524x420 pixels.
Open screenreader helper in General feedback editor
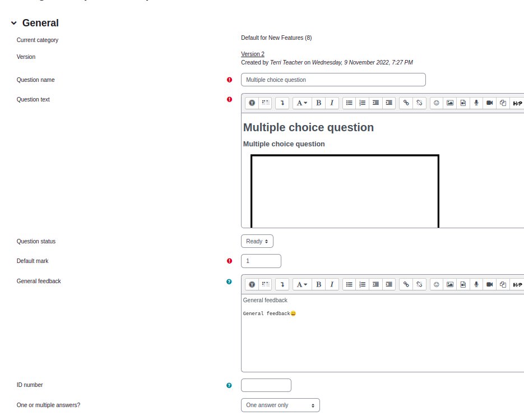(x=265, y=284)
